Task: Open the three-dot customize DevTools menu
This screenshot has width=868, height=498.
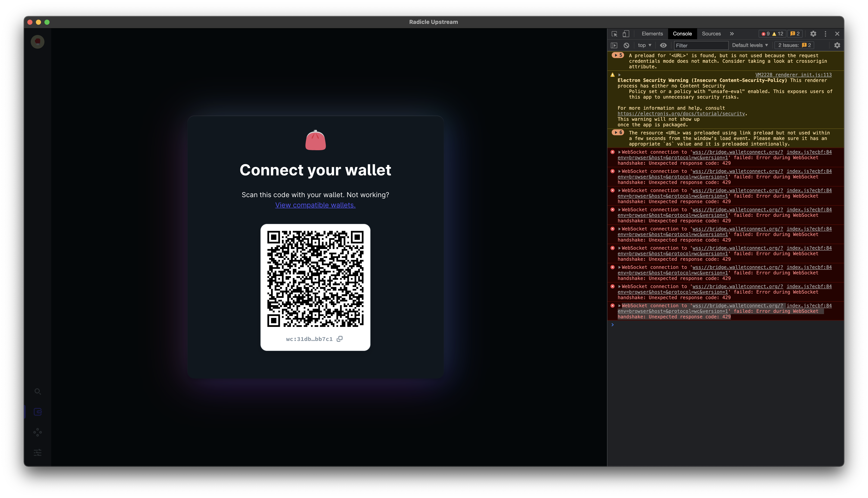Action: tap(825, 33)
